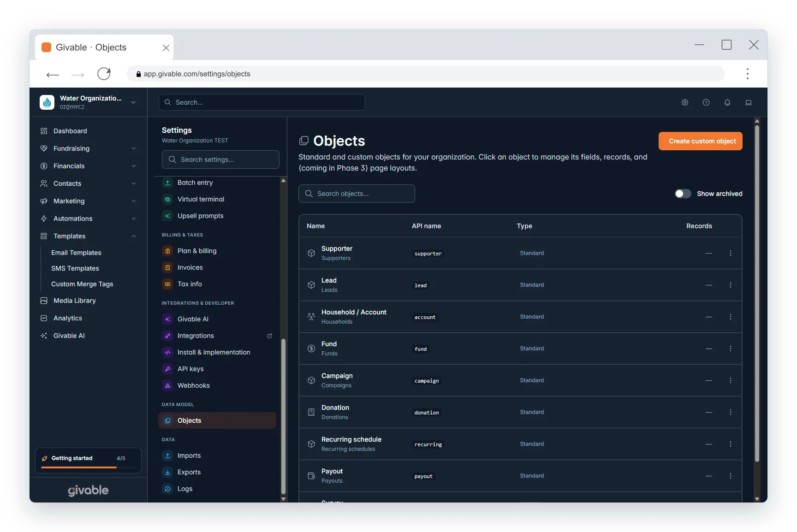Open the Donation row three-dot menu

click(x=731, y=412)
